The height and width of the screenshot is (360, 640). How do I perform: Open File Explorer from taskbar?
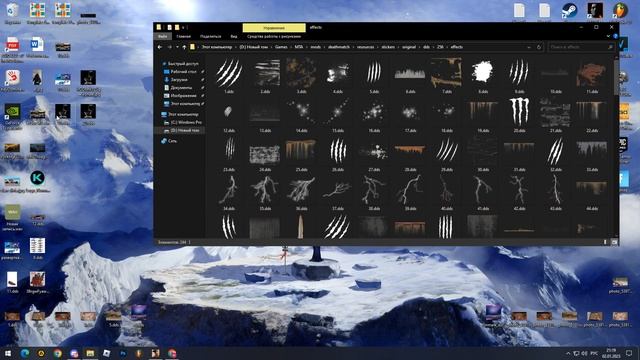(x=90, y=353)
